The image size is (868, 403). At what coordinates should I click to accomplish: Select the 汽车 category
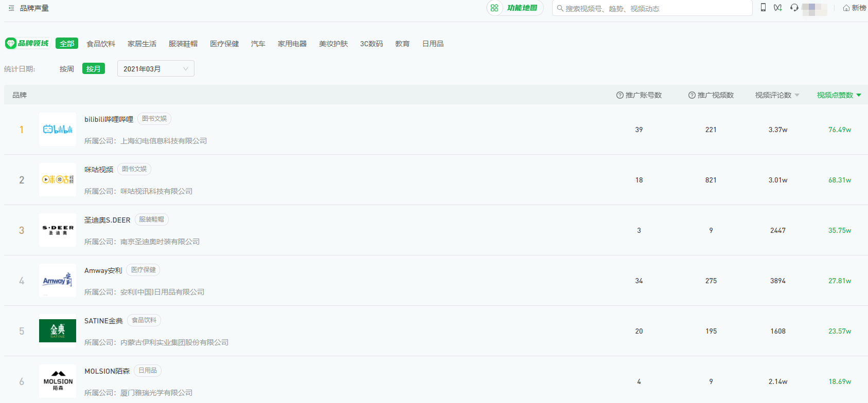[x=258, y=44]
